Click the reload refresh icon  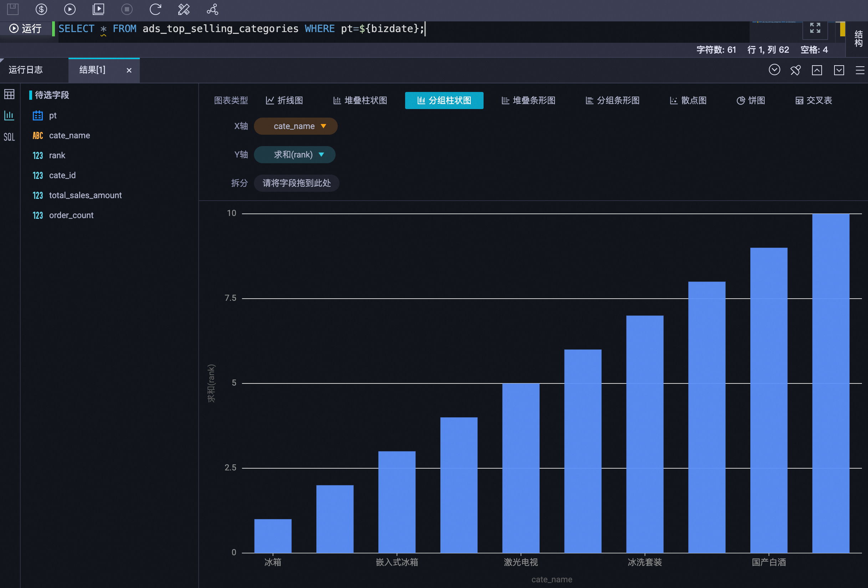point(155,9)
